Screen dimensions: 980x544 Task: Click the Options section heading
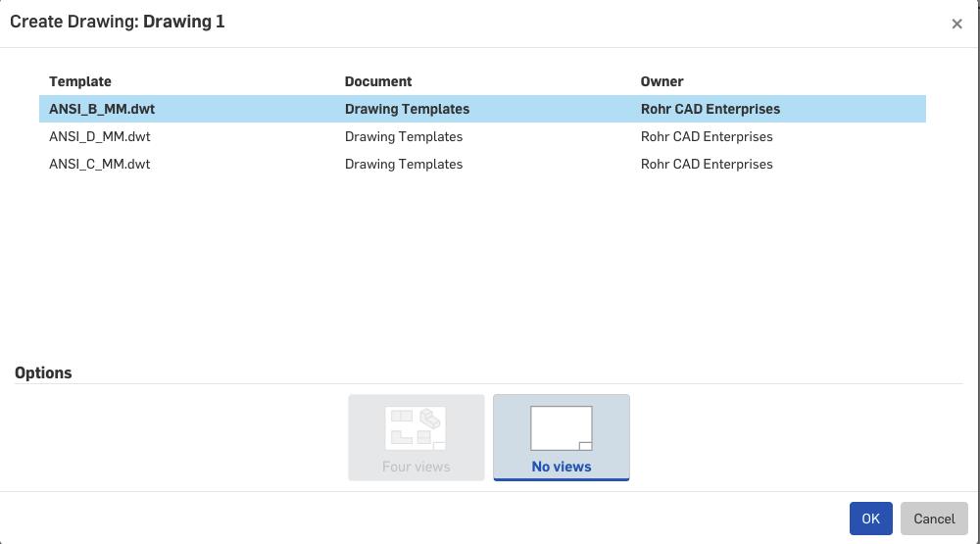pos(43,372)
